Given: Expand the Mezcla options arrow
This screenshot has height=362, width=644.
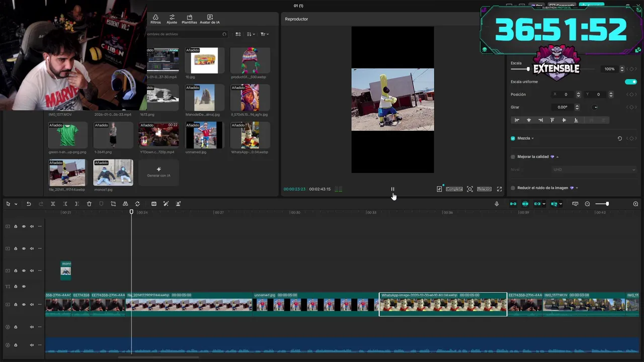Looking at the screenshot, I should click(x=532, y=138).
